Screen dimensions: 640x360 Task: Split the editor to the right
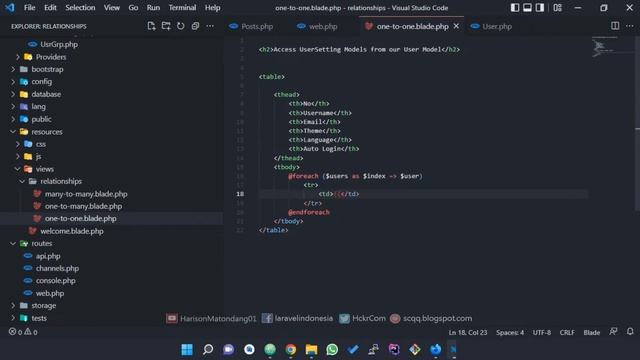[x=615, y=26]
